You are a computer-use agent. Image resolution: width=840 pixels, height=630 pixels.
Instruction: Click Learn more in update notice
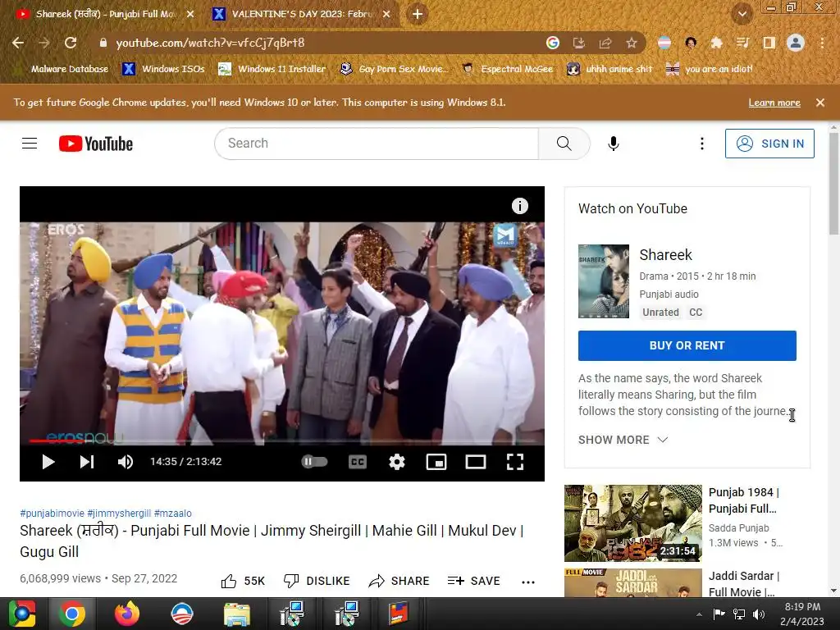tap(774, 103)
